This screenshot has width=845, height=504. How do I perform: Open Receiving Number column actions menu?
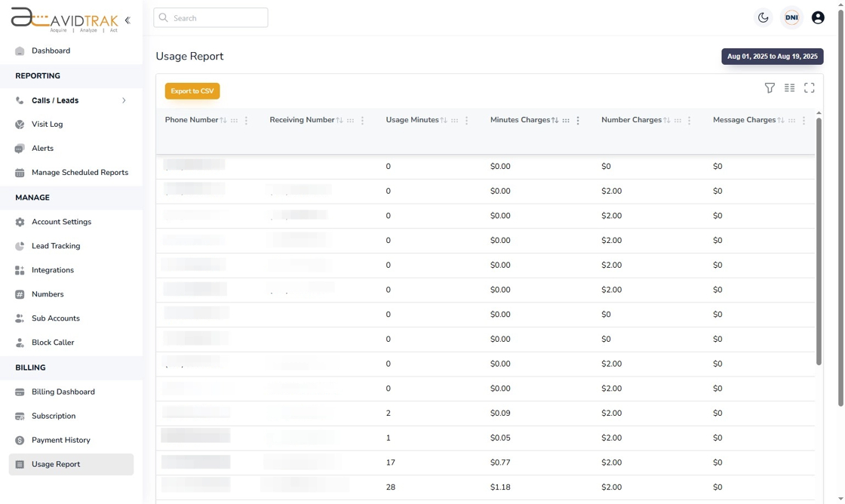pyautogui.click(x=362, y=121)
